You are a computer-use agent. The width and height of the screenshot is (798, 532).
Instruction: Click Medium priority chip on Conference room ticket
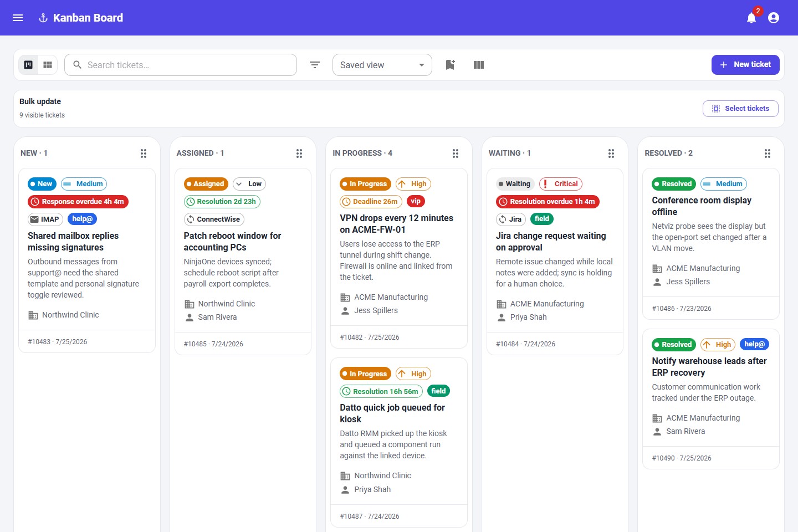[724, 184]
